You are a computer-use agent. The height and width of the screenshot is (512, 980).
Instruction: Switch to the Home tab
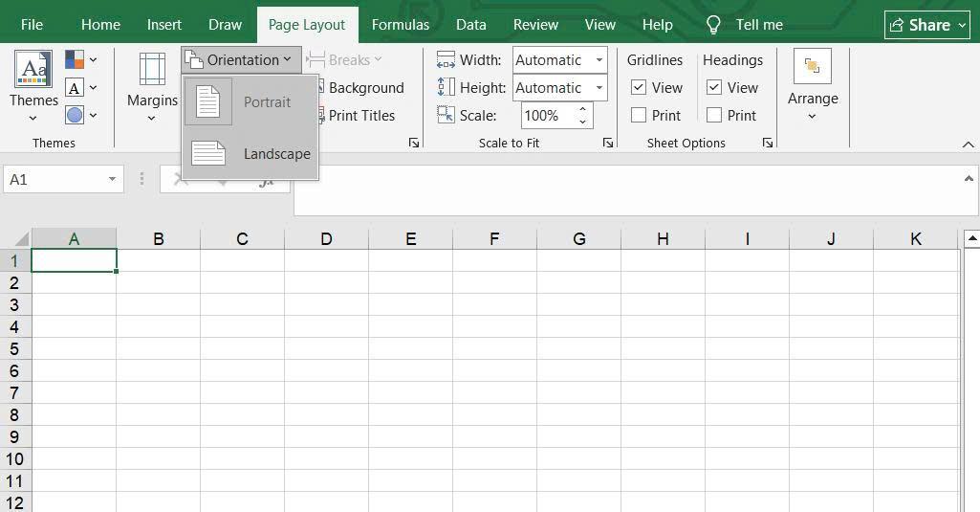100,25
